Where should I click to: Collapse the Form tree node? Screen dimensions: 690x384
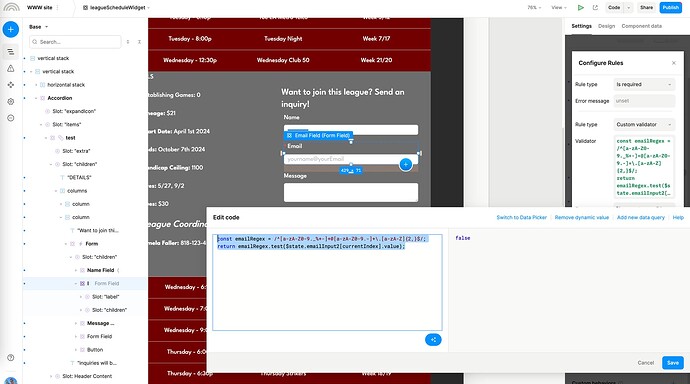(x=66, y=244)
